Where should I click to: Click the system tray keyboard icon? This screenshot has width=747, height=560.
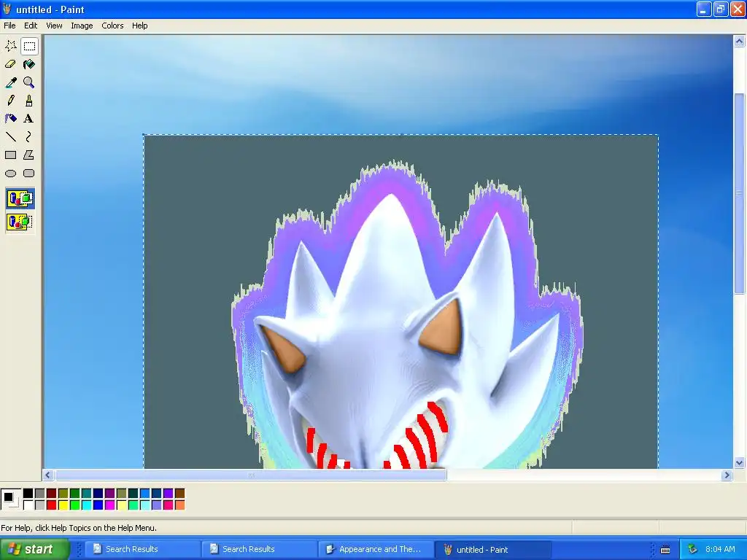[x=665, y=550]
